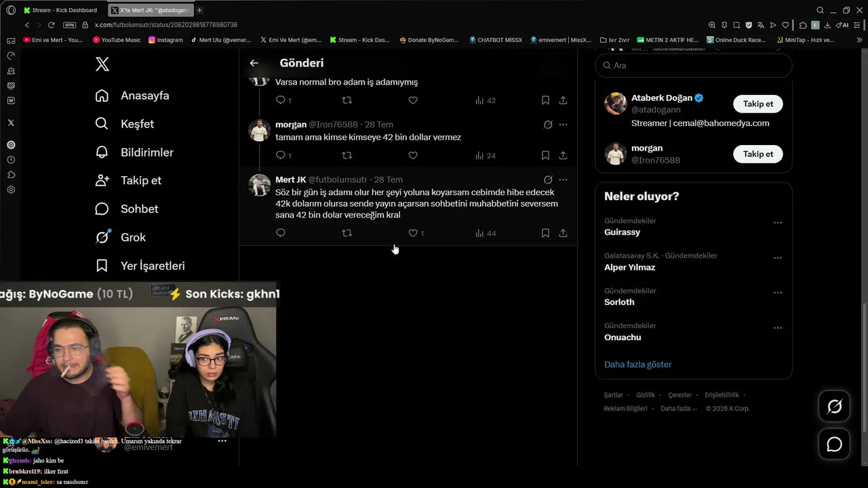Viewport: 868px width, 488px height.
Task: Reply to morgan's post in the thread
Action: click(281, 155)
